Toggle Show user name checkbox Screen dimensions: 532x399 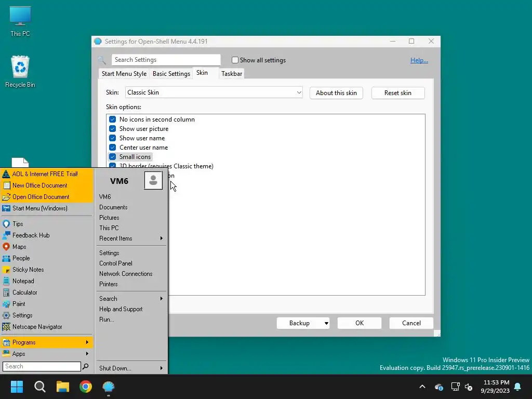coord(112,138)
